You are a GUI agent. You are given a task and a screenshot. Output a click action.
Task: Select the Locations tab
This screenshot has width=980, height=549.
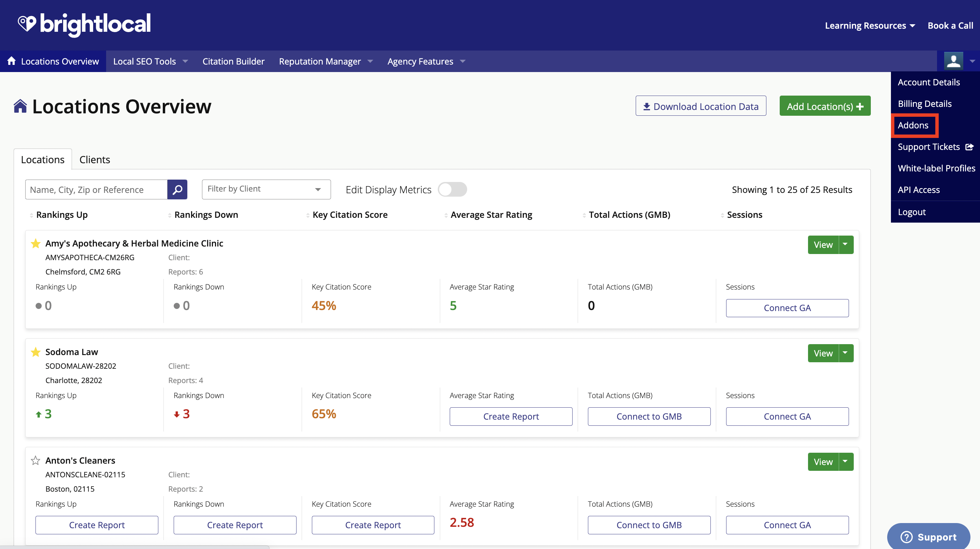point(43,159)
